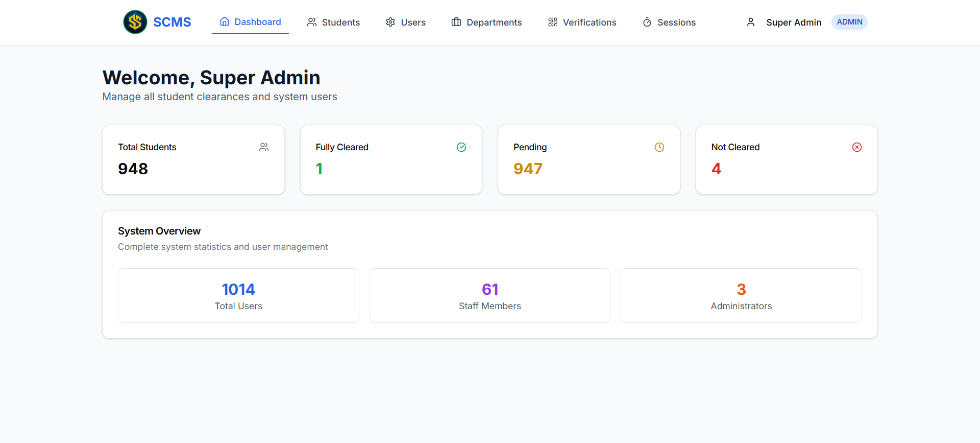Click the home icon beside Dashboard
The height and width of the screenshot is (443, 980).
(x=225, y=21)
